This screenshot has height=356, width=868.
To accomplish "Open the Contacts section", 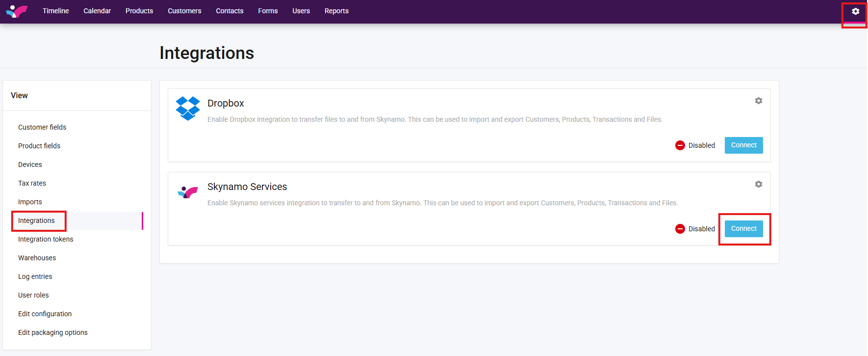I will click(230, 11).
